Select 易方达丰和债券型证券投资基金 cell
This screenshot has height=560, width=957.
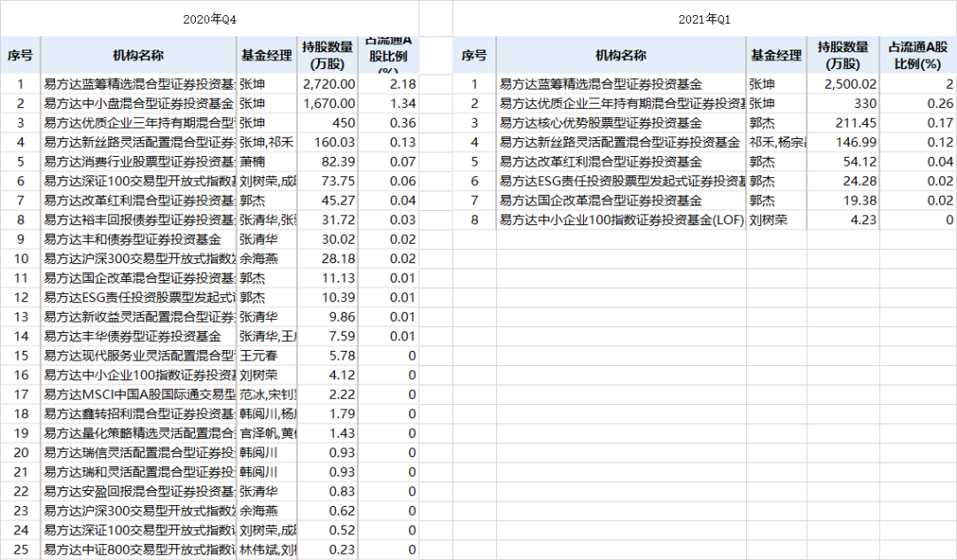pyautogui.click(x=138, y=240)
